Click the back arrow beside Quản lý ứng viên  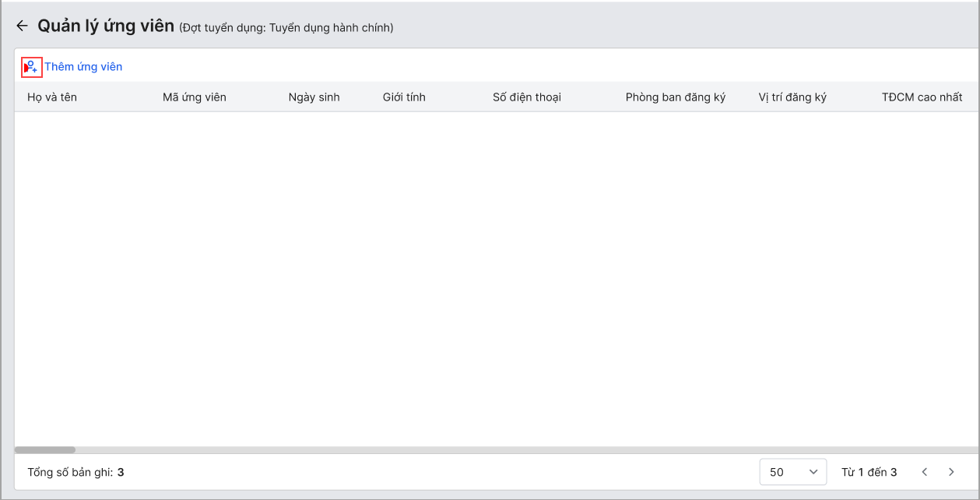tap(22, 26)
